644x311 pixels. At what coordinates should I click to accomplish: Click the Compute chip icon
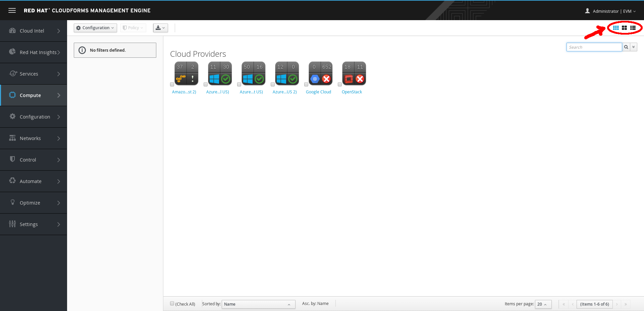[12, 95]
